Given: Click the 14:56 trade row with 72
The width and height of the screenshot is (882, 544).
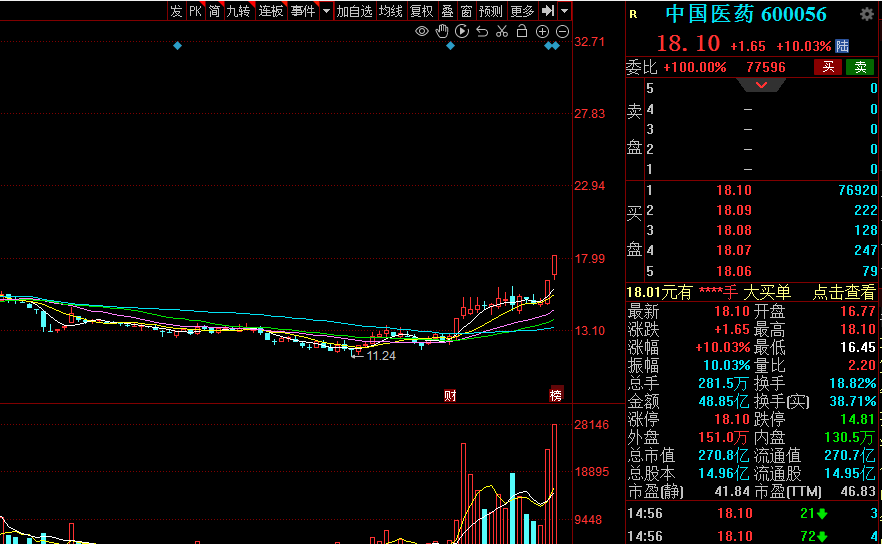Looking at the screenshot, I should click(752, 536).
